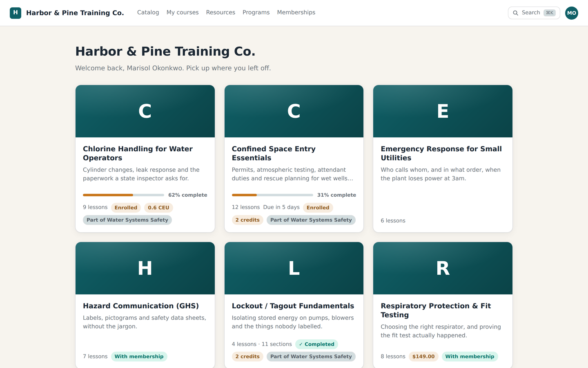Click the Completed checkmark badge

coord(316,344)
